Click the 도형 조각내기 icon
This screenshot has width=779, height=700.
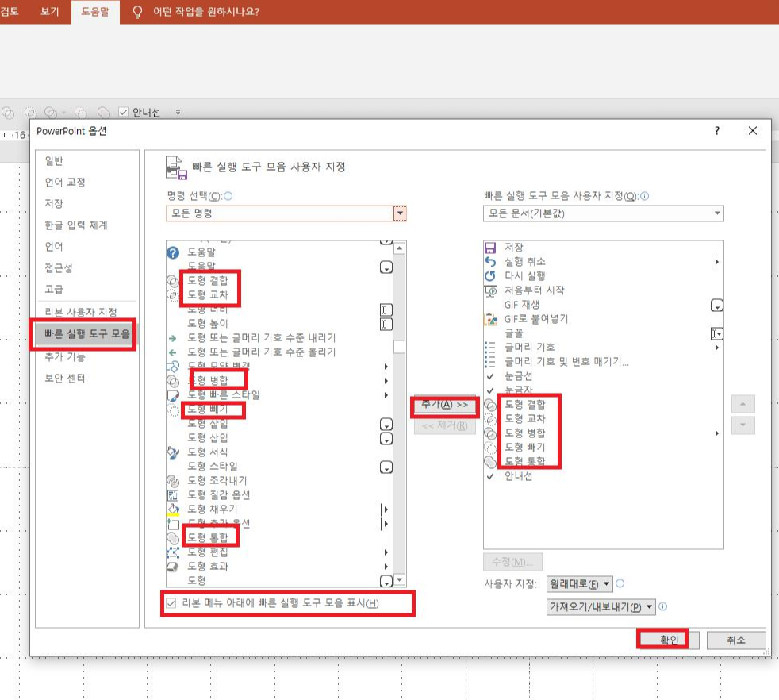point(173,481)
